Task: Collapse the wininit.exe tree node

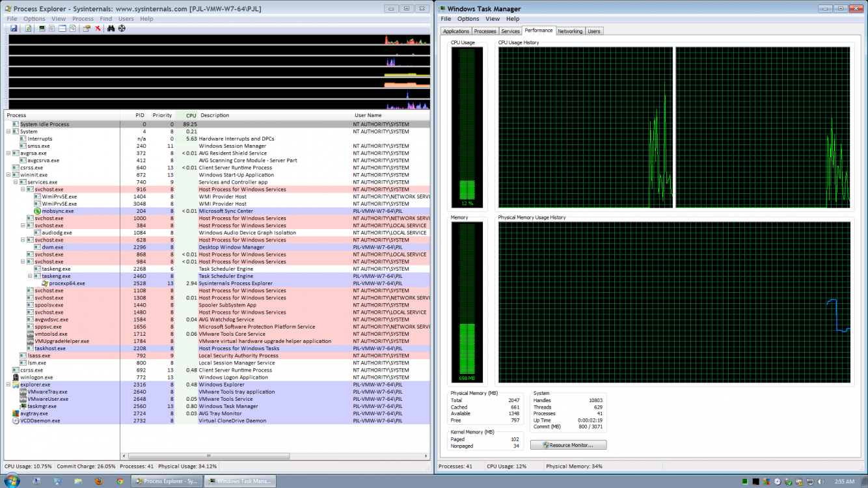Action: pos(8,174)
